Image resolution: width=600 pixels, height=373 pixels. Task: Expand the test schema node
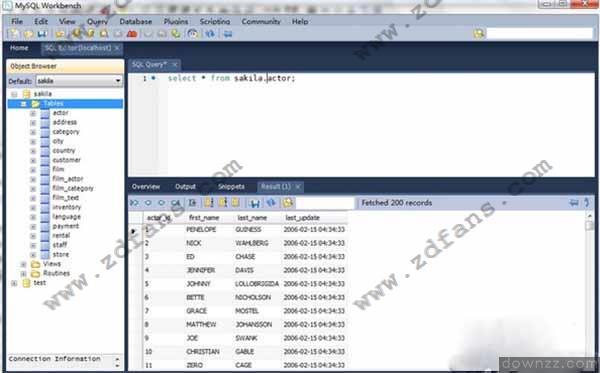click(14, 283)
